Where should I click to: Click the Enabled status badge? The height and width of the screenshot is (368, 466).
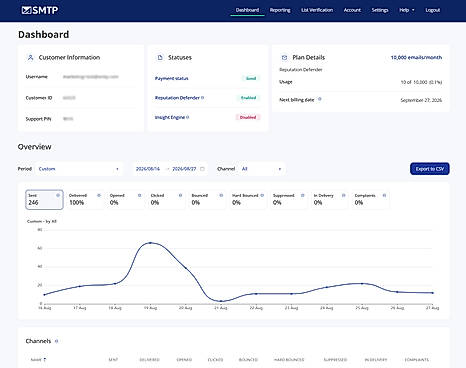tap(249, 98)
